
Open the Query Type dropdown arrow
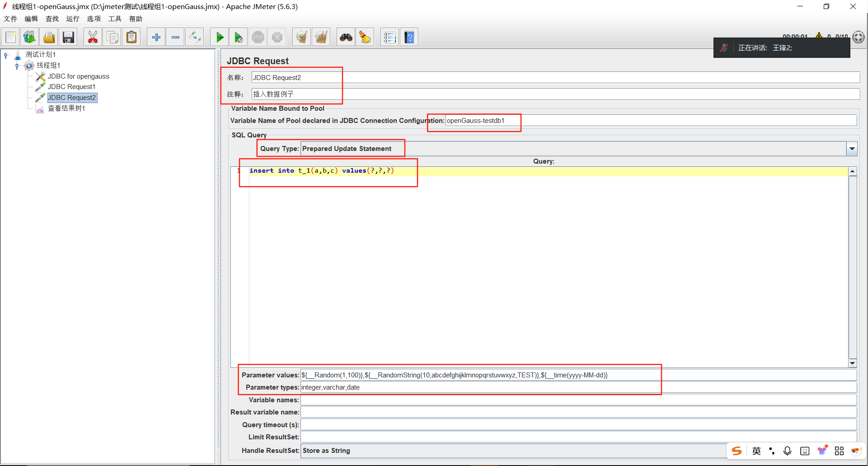pyautogui.click(x=852, y=149)
